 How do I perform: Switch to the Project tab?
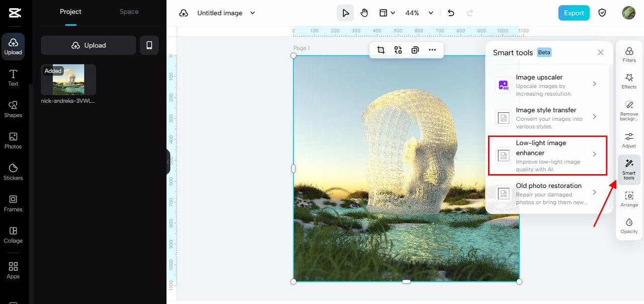70,12
